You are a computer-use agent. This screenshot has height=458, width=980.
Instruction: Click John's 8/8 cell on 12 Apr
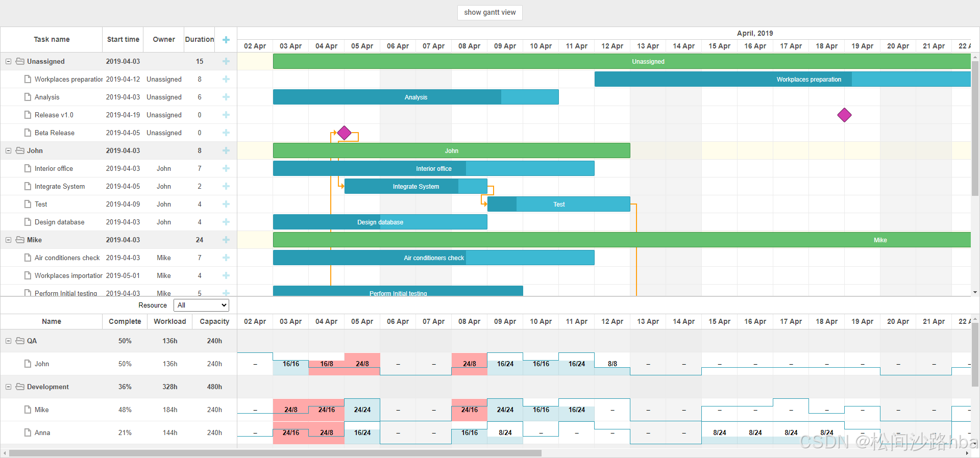click(612, 364)
